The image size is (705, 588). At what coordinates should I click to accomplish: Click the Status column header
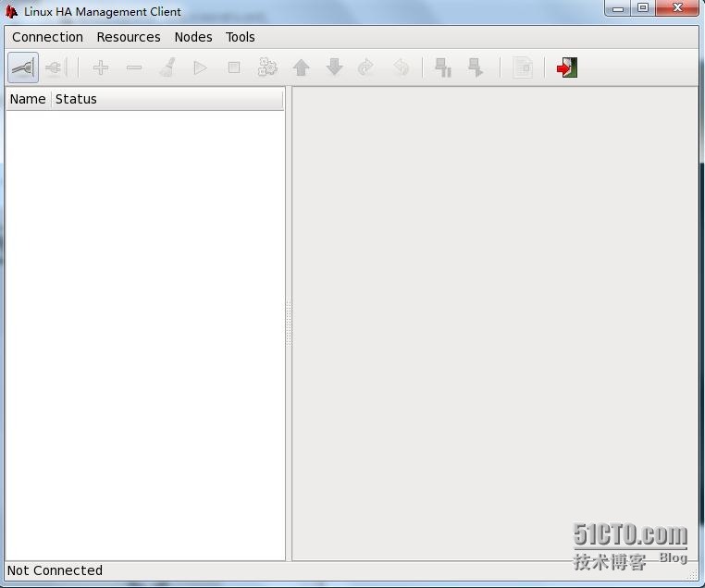(x=167, y=99)
